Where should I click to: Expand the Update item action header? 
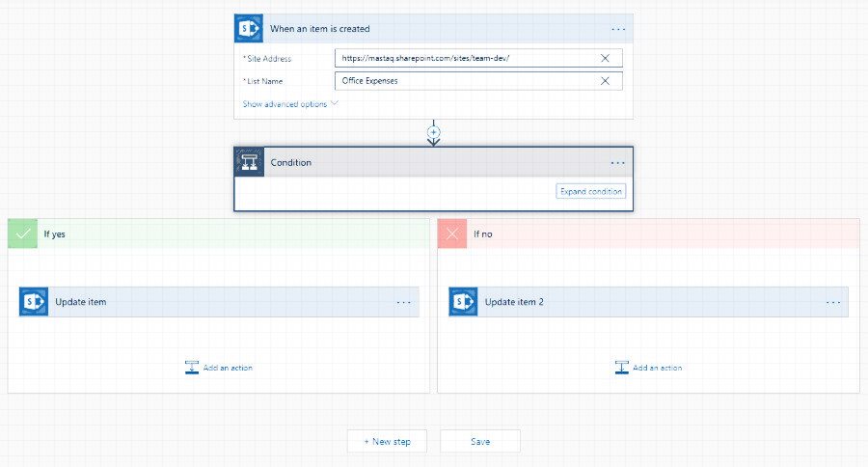pos(193,302)
